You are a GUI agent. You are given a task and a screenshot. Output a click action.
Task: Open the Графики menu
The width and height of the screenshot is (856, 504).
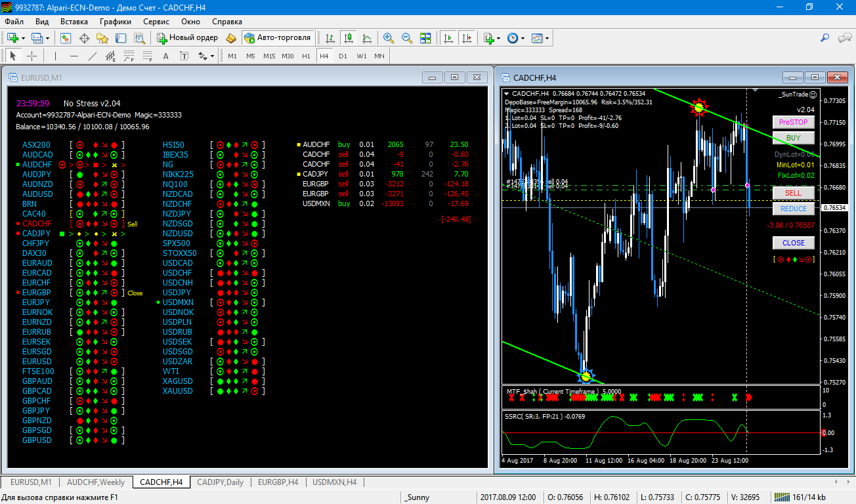(116, 22)
